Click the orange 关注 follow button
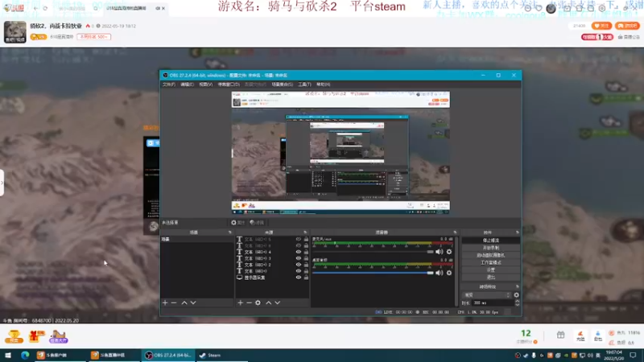Image resolution: width=644 pixels, height=362 pixels. click(601, 26)
